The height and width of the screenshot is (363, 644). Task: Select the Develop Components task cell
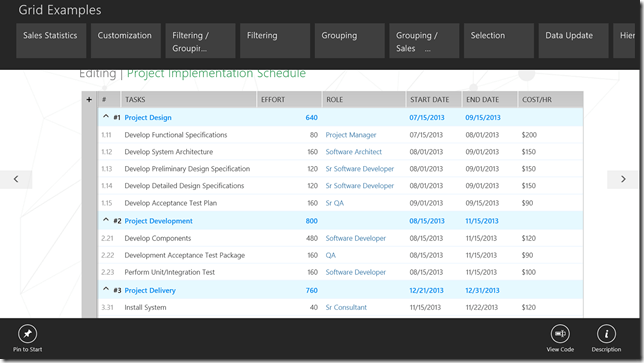pyautogui.click(x=158, y=238)
